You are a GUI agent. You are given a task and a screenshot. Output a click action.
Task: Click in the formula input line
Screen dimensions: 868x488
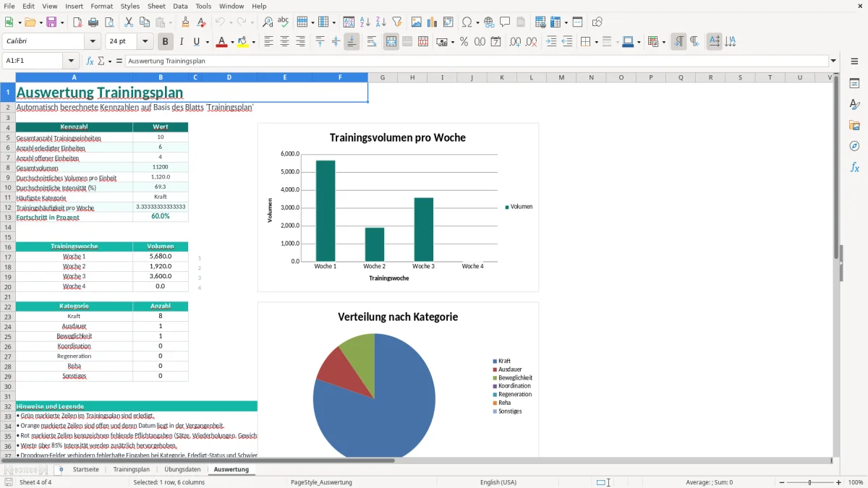pos(476,61)
